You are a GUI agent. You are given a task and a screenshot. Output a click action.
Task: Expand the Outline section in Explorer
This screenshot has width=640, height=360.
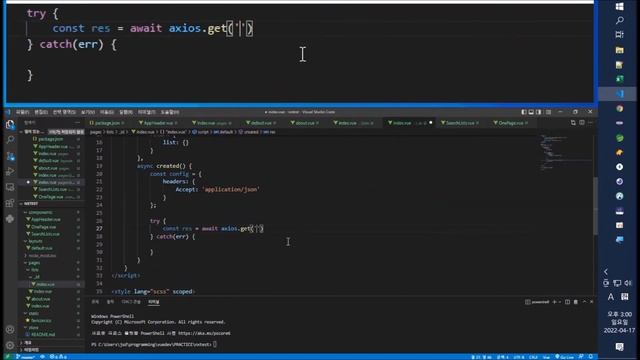click(51, 343)
